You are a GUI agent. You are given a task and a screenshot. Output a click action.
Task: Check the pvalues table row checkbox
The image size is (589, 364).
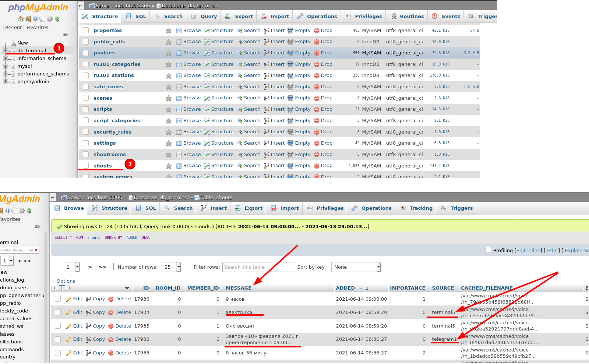(x=86, y=53)
